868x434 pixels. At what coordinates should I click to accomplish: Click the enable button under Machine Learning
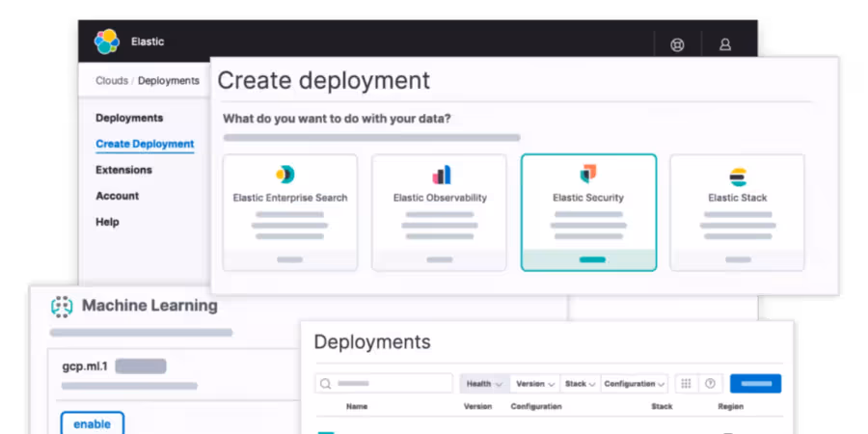pos(93,423)
